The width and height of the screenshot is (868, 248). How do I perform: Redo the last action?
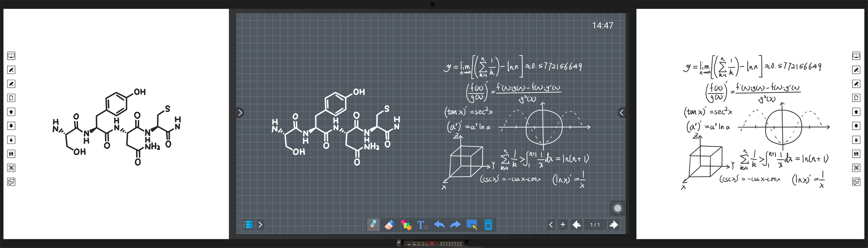coord(455,225)
